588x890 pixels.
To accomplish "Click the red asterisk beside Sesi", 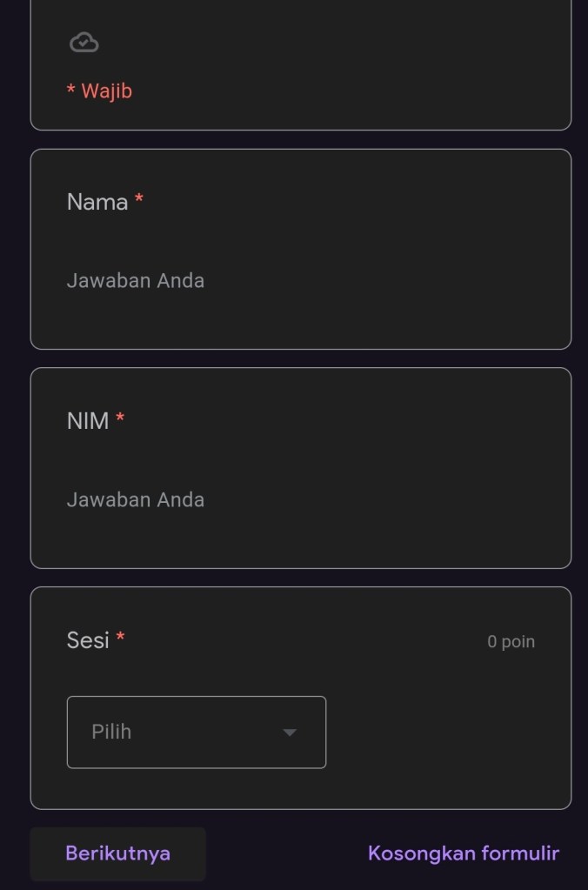I will click(120, 639).
